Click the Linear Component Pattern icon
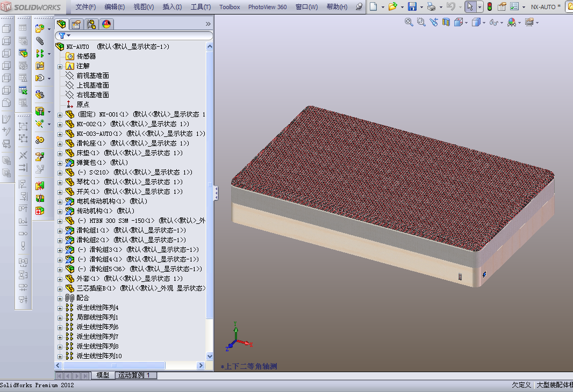 (x=39, y=53)
